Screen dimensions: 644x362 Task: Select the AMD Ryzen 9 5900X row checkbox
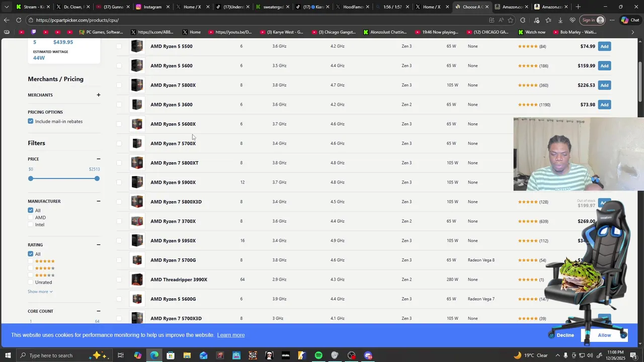click(119, 183)
